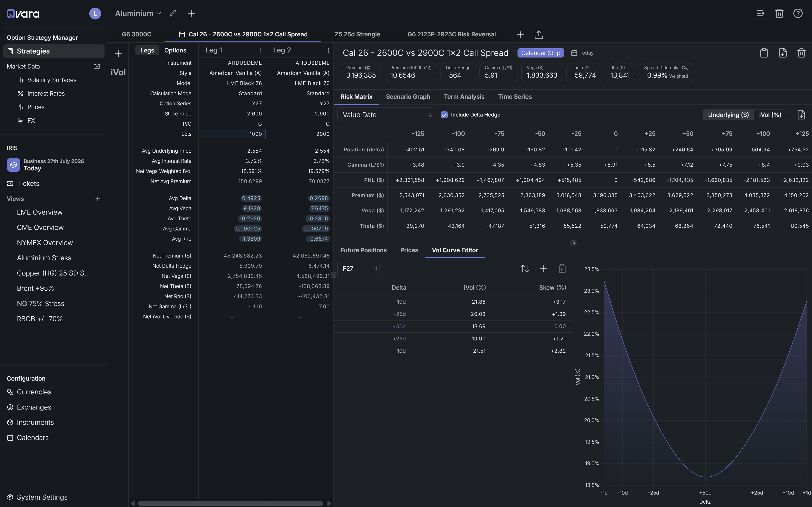Open Instruments configuration
The height and width of the screenshot is (507, 812).
point(35,422)
